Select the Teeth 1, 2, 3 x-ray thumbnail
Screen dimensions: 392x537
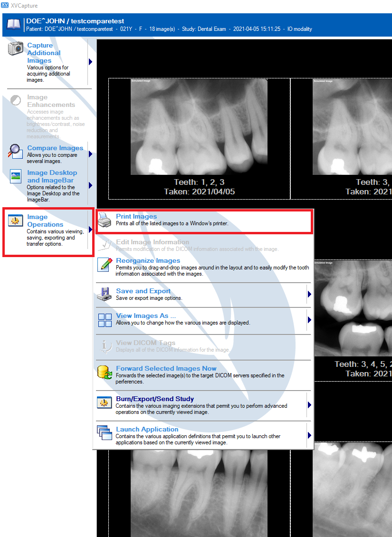click(199, 138)
